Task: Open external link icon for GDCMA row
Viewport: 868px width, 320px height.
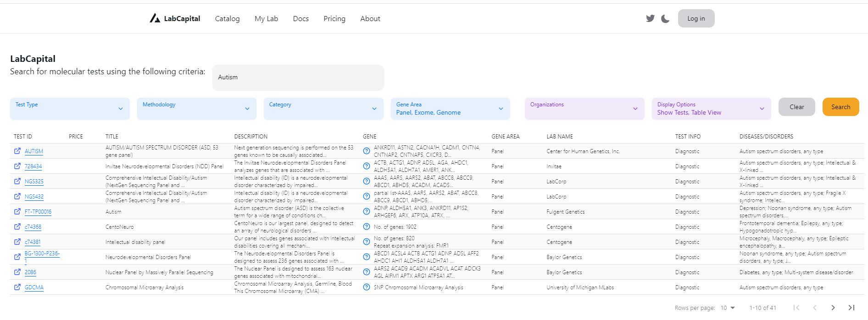Action: (x=17, y=287)
